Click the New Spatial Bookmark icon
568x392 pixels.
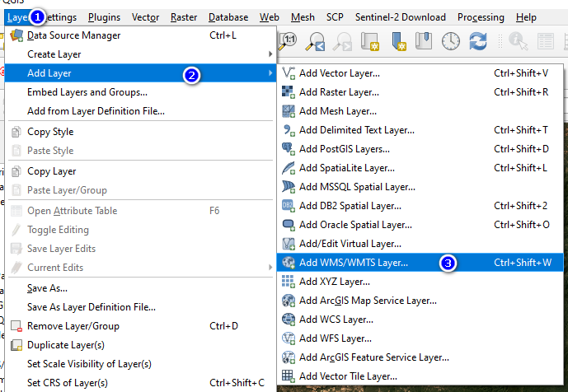coord(399,41)
